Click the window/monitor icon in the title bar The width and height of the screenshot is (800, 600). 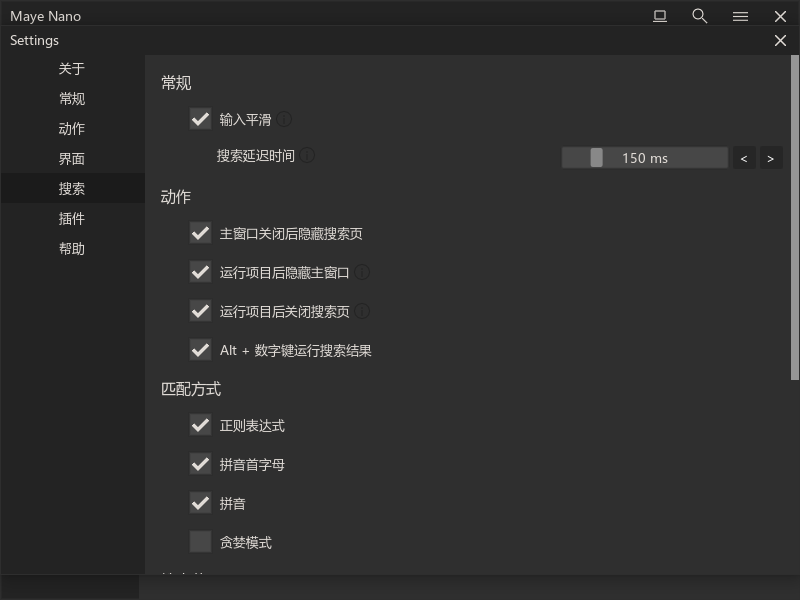pos(659,16)
